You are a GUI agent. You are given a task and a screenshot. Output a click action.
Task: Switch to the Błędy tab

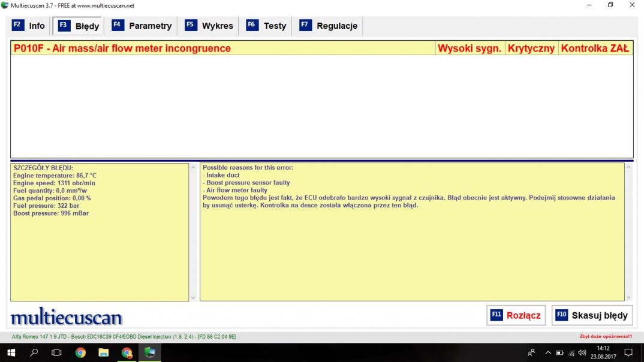[78, 26]
